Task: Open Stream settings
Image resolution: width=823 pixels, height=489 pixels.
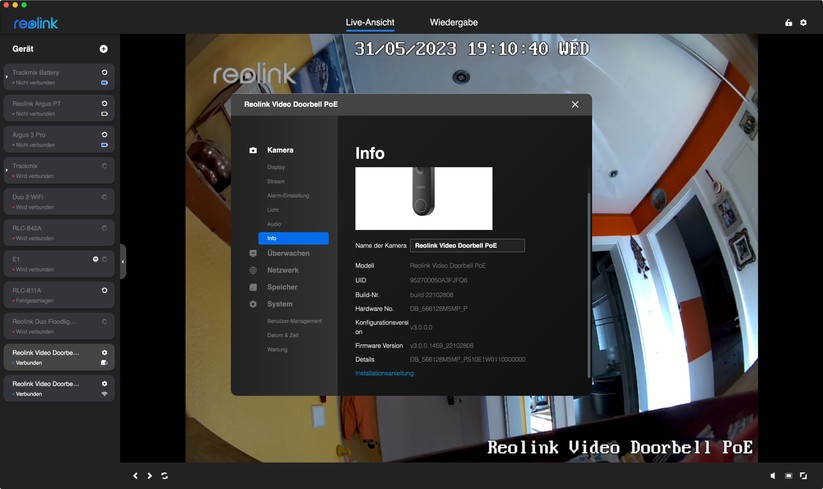Action: pos(276,181)
